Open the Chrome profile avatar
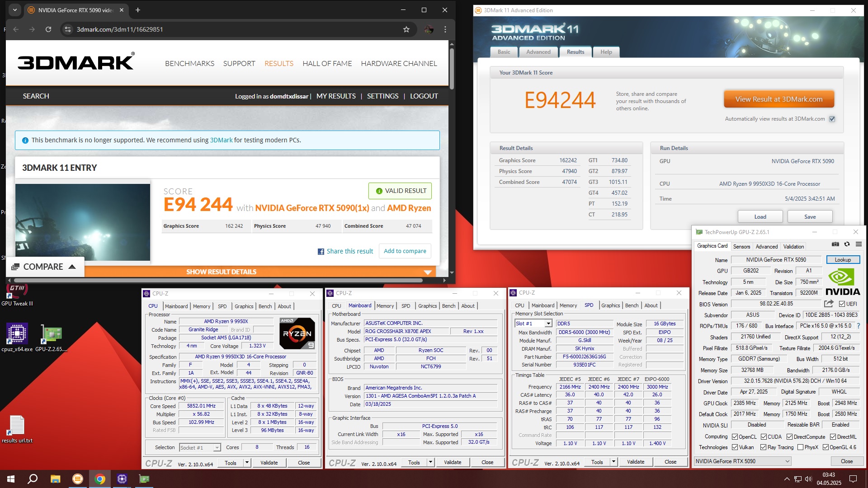Viewport: 868px width, 488px height. coord(429,29)
